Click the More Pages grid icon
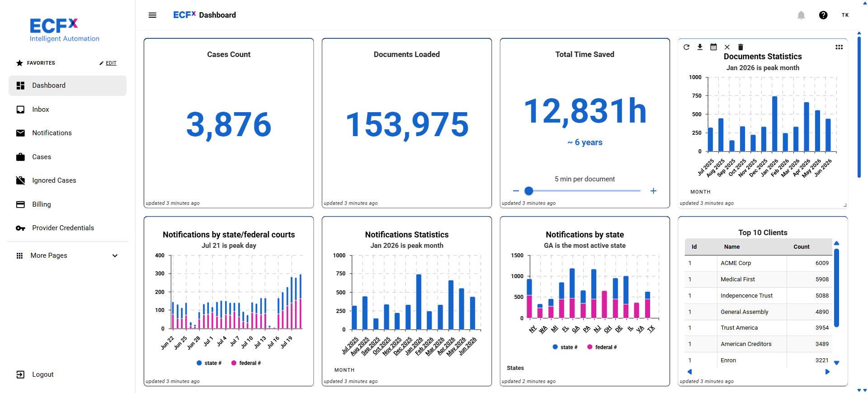868x393 pixels. (19, 256)
